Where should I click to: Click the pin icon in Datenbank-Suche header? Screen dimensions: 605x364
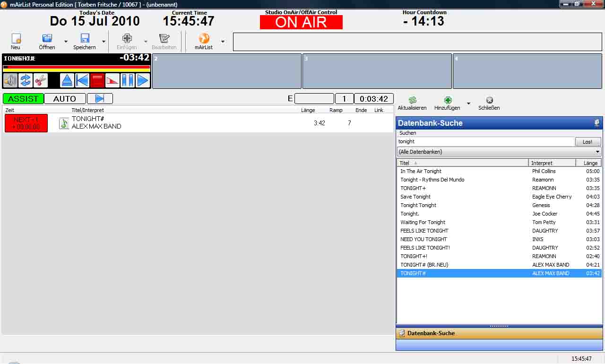(597, 123)
